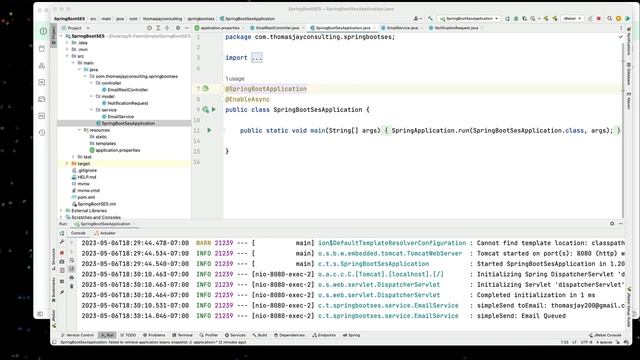Click the Rerun icon in the top toolbar

pyautogui.click(x=507, y=18)
